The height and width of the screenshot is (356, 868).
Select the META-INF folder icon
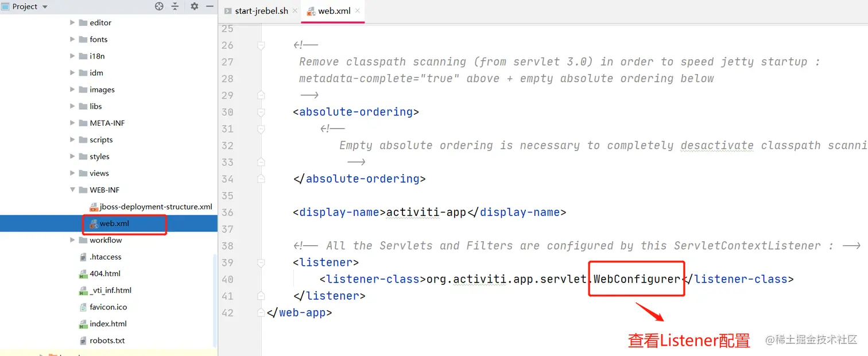(x=83, y=123)
